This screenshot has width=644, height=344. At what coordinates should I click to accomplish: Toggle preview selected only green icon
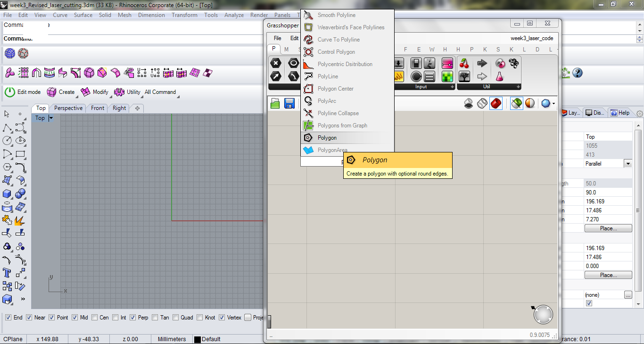coord(517,103)
